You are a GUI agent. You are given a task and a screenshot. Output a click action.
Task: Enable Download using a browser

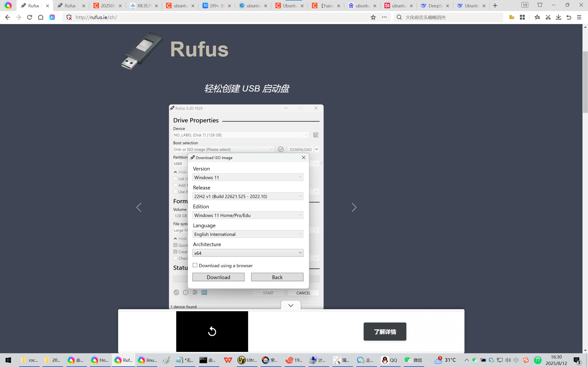(195, 265)
